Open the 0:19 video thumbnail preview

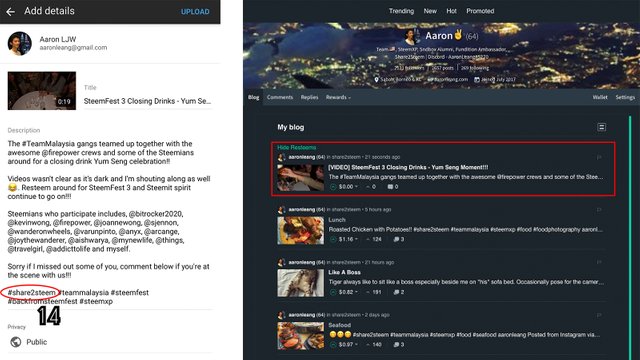[42, 91]
